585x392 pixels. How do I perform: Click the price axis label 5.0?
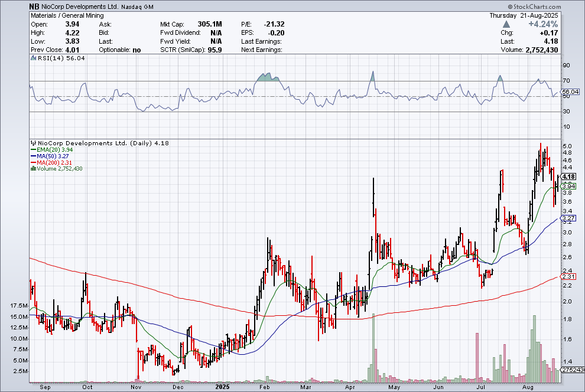[x=567, y=146]
